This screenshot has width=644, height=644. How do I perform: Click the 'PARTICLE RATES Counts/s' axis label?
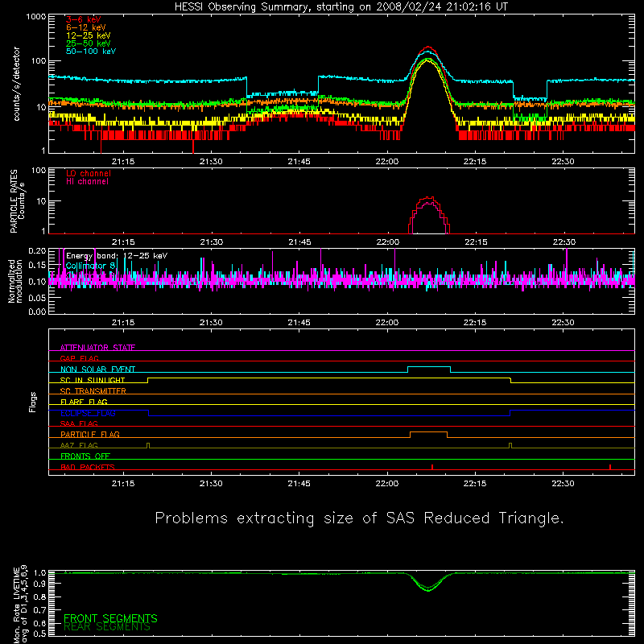[17, 201]
